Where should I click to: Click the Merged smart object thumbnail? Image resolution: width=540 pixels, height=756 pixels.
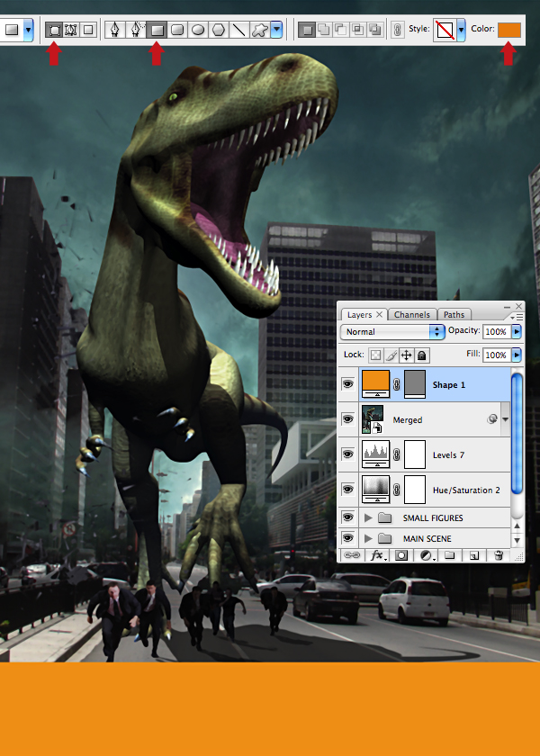pos(373,419)
